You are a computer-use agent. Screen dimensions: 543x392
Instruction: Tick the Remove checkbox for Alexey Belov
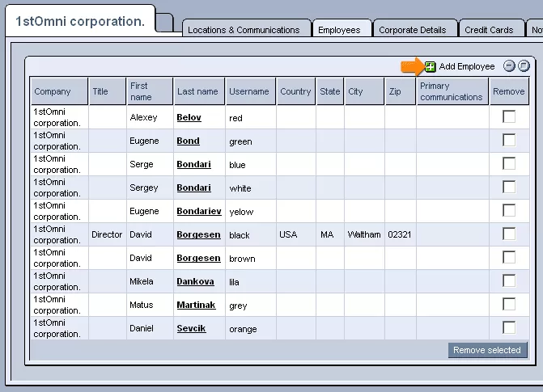pos(509,117)
